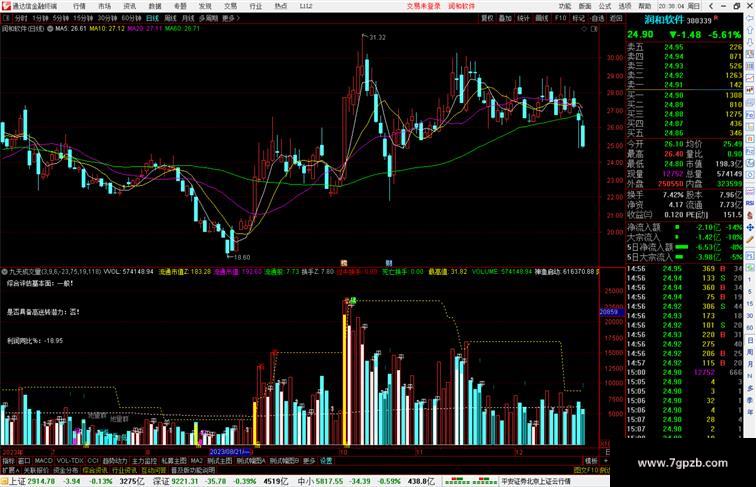756x487 pixels.
Task: Open the 市场 menu
Action: tap(104, 6)
